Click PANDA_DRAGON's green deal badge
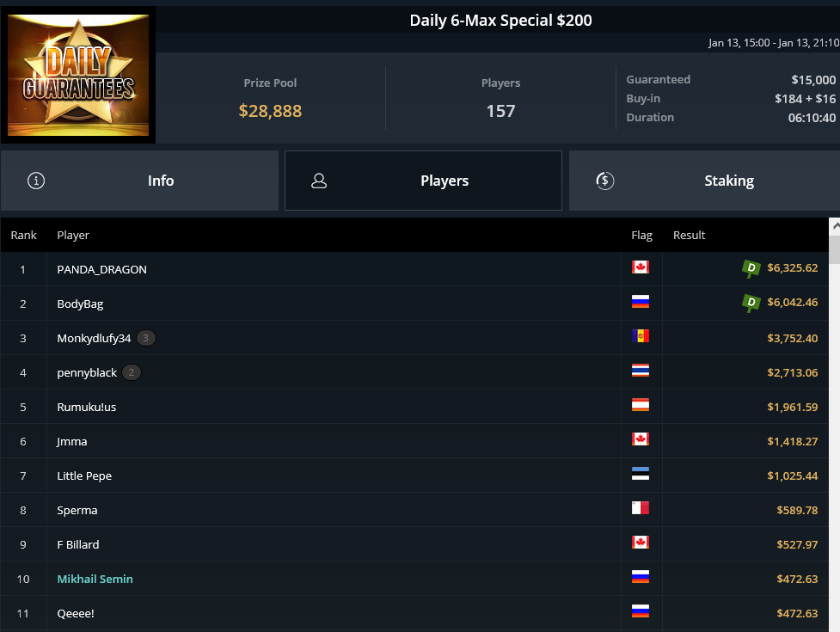This screenshot has height=632, width=840. [751, 268]
